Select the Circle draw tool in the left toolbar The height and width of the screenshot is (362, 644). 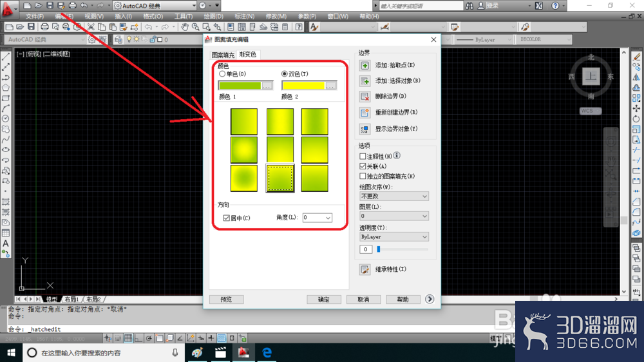tap(6, 119)
